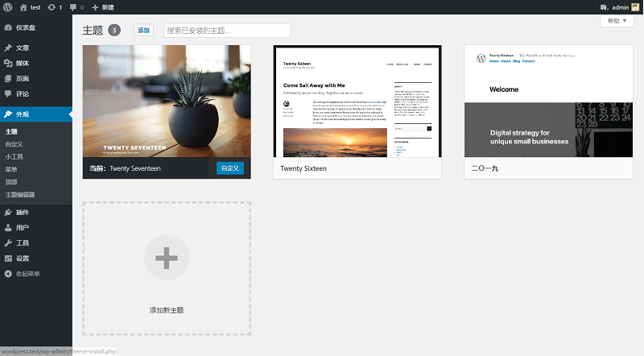This screenshot has width=644, height=356.
Task: Click the blue 自定义 button on Twenty Seventeen
Action: tap(230, 168)
